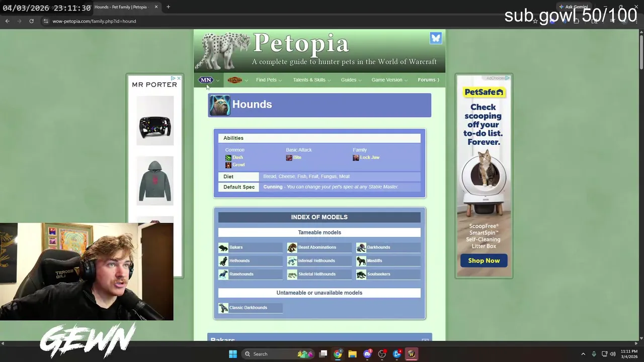Open the Growl ability link
644x362 pixels.
pos(238,165)
